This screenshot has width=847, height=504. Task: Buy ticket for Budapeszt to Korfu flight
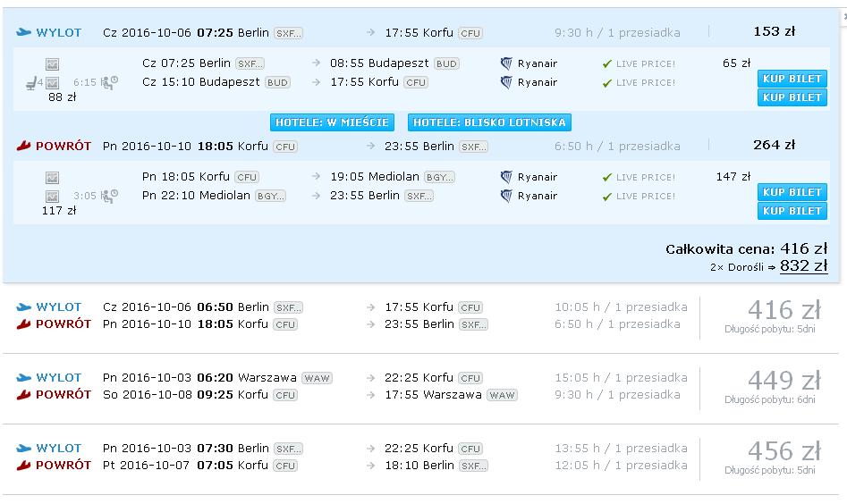[792, 97]
